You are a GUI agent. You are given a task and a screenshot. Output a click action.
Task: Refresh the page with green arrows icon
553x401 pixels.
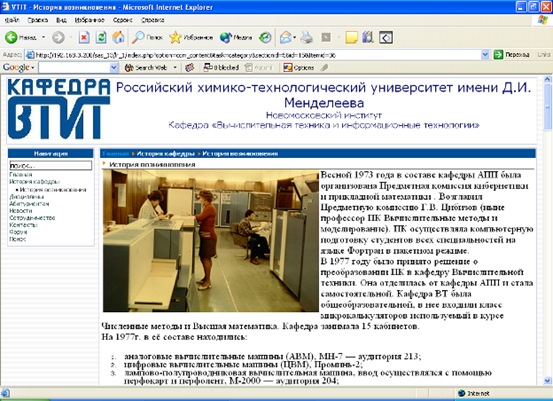click(101, 37)
